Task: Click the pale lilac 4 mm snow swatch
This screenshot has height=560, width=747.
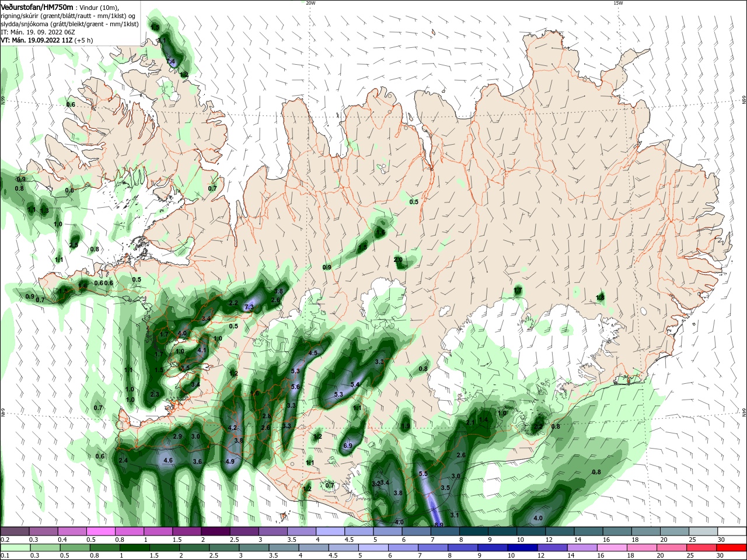Action: (330, 531)
